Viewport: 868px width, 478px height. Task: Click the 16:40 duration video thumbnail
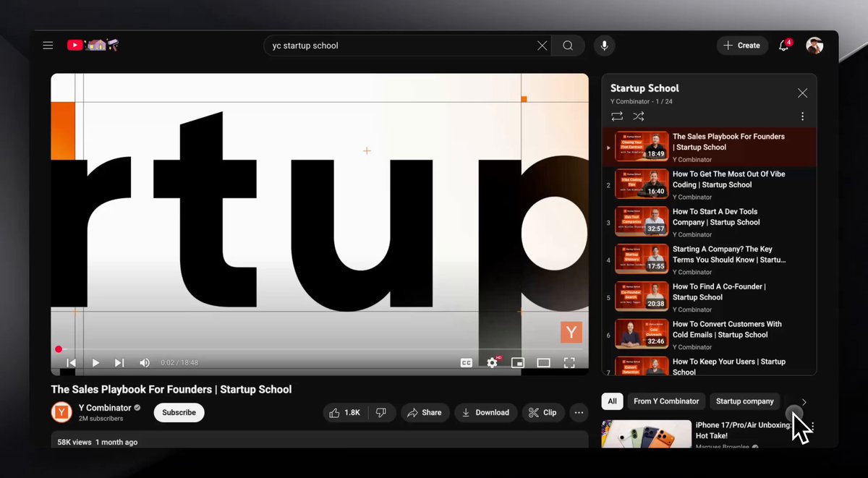point(642,184)
